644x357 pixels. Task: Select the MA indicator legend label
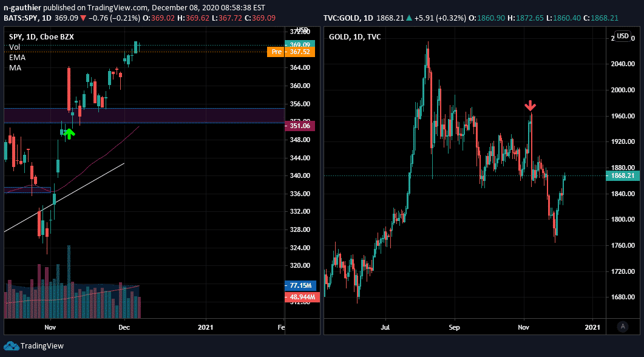(x=15, y=68)
